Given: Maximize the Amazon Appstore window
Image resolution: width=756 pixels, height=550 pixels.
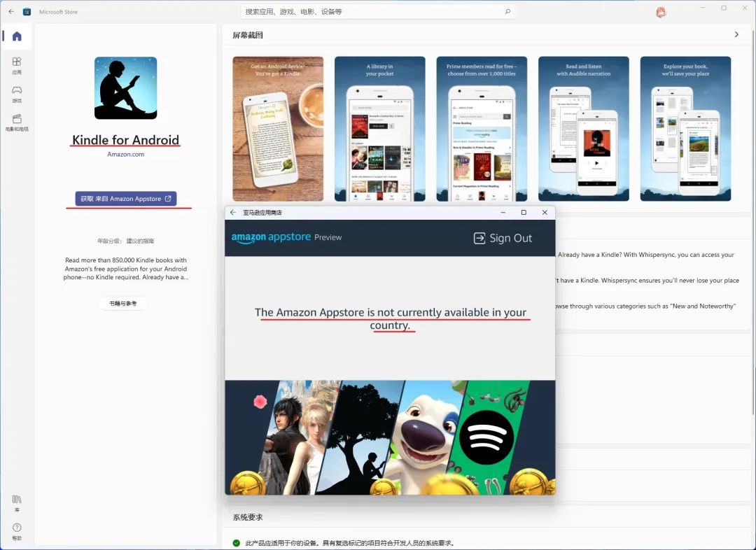Looking at the screenshot, I should pyautogui.click(x=524, y=212).
